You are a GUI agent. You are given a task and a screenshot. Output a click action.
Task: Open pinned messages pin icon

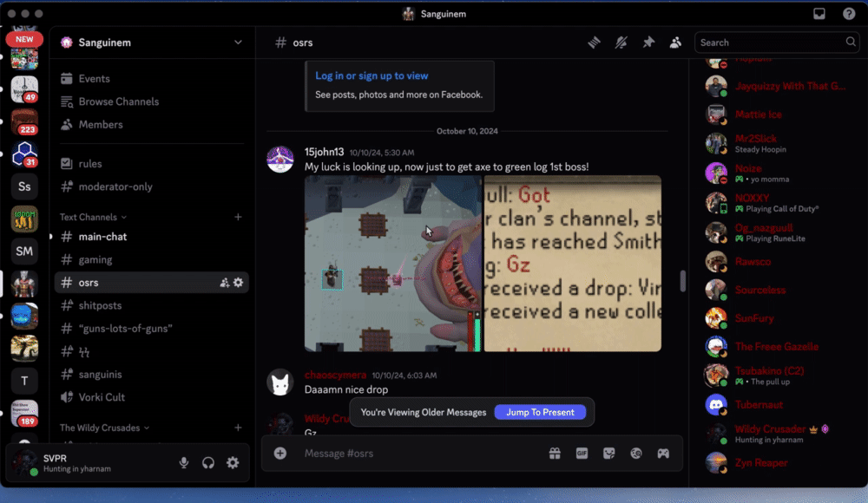click(x=648, y=42)
